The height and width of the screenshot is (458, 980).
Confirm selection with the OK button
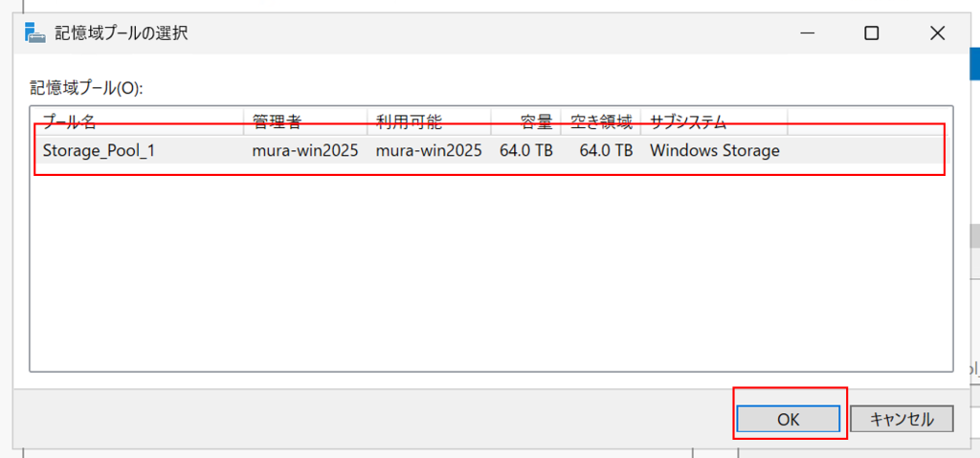point(789,419)
